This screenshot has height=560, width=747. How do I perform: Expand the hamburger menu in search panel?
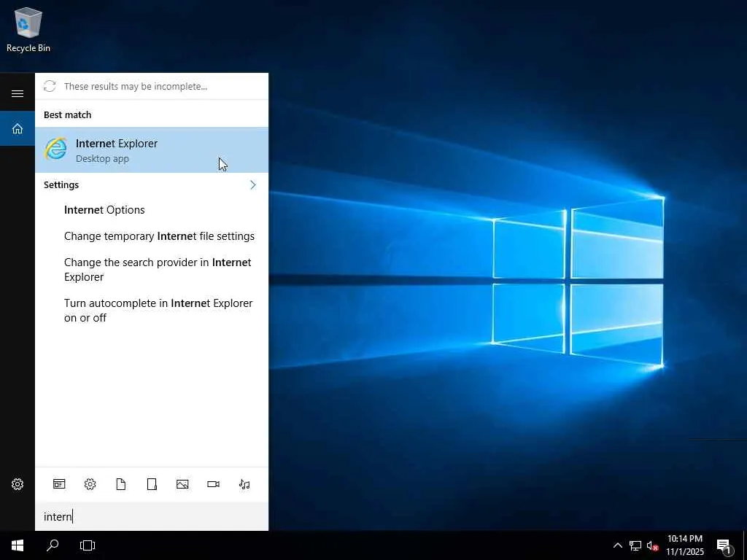point(18,93)
